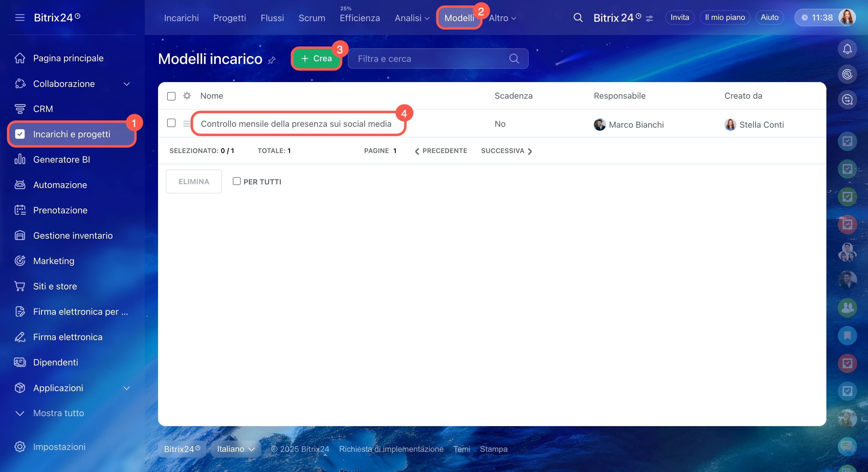868x472 pixels.
Task: Open the Progetti tab
Action: (x=230, y=18)
